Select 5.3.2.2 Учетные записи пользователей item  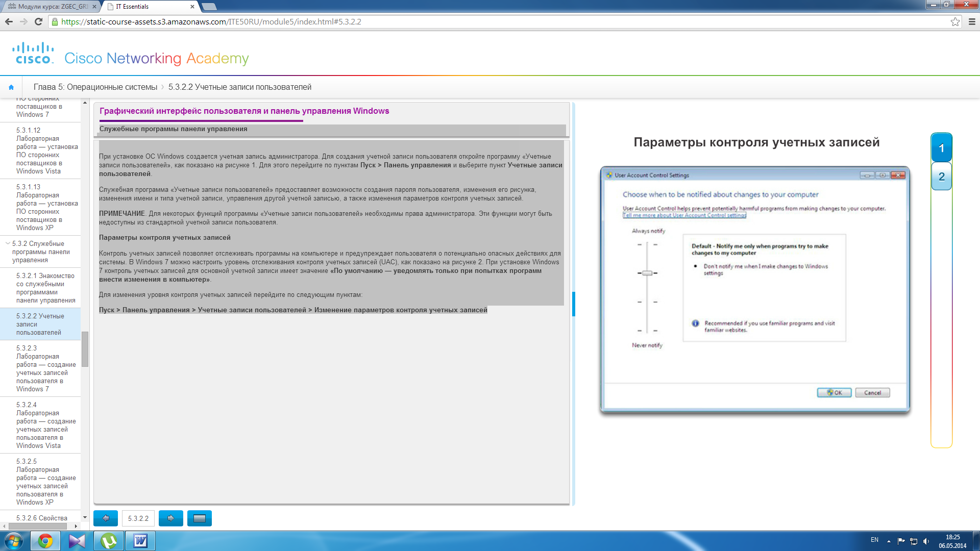(40, 324)
